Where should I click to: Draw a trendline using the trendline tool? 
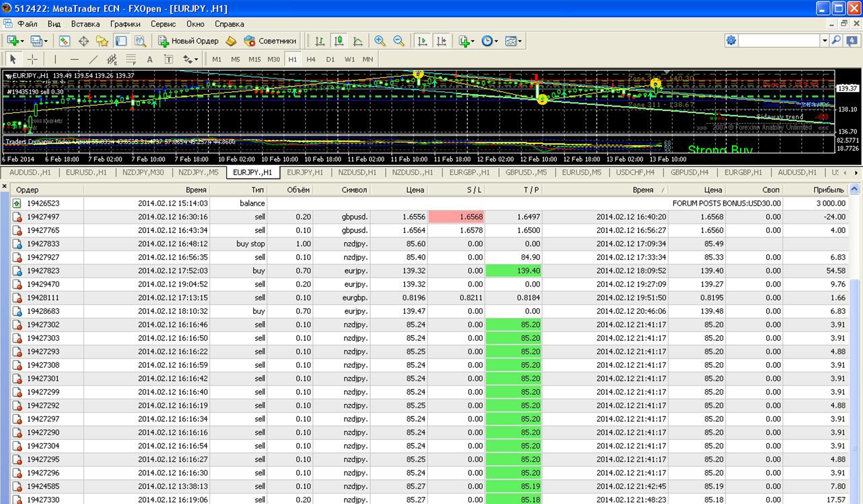[x=93, y=59]
